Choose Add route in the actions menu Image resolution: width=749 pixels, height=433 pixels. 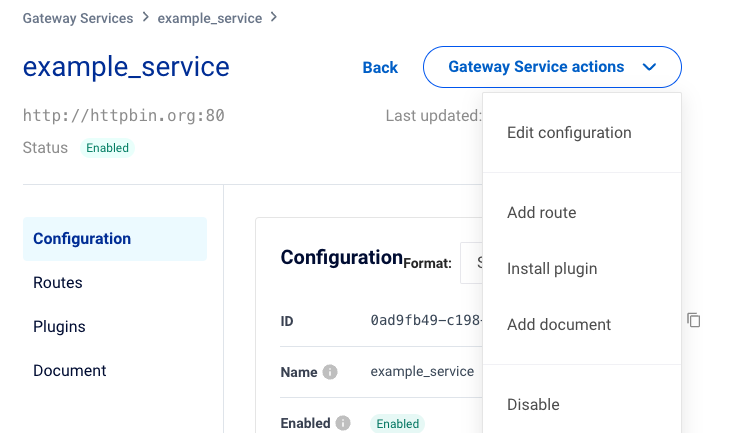pos(542,213)
